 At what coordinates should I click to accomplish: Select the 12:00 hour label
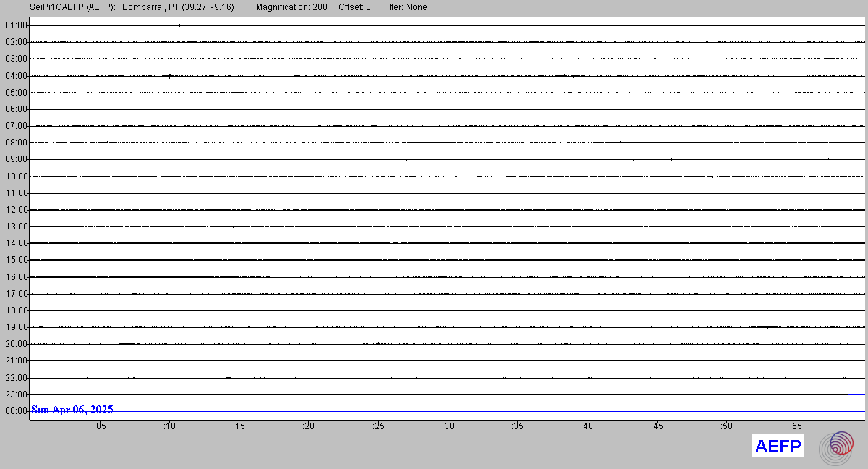(16, 210)
